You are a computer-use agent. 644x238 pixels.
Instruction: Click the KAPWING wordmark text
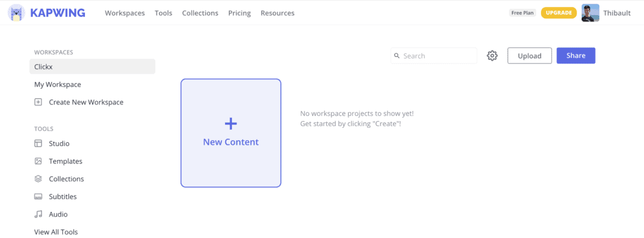[x=58, y=13]
